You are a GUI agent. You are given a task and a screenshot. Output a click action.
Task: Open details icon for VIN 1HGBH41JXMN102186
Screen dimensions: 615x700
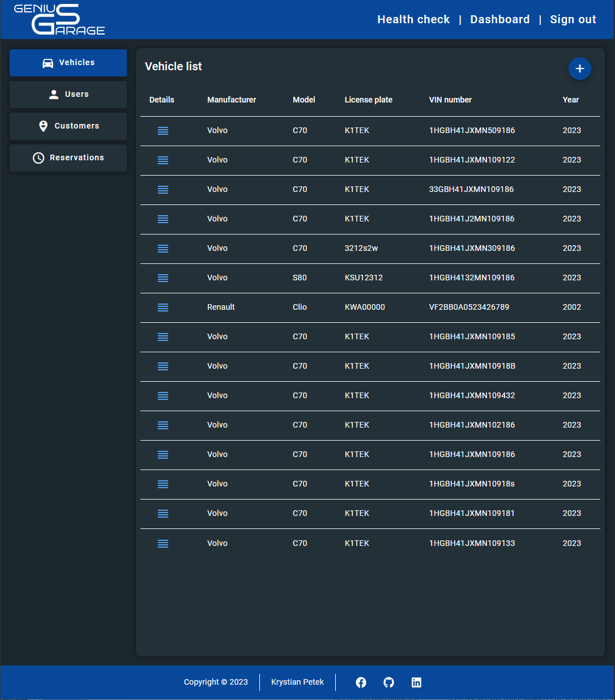(x=163, y=425)
